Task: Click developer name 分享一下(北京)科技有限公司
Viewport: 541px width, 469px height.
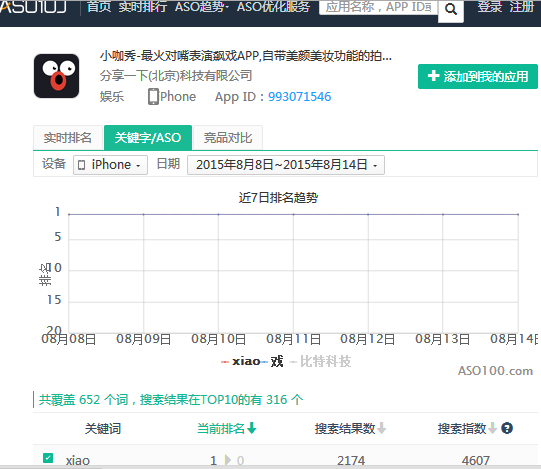Action: tap(176, 76)
